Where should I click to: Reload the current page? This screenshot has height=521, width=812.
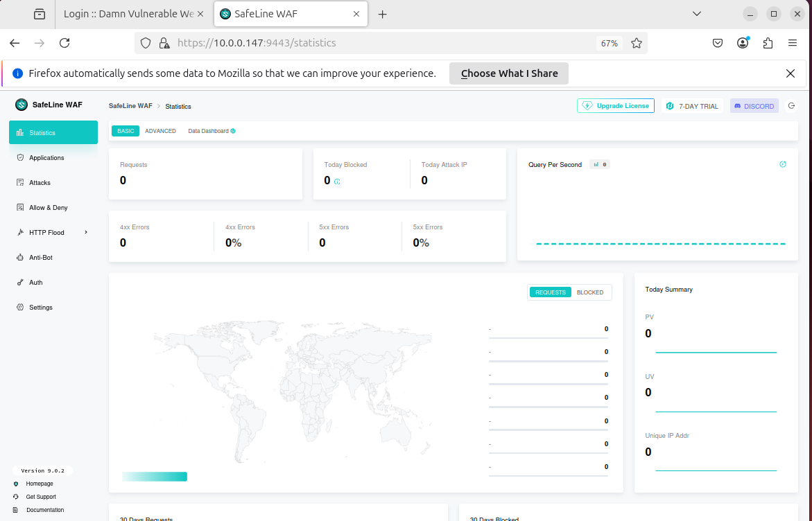coord(64,43)
